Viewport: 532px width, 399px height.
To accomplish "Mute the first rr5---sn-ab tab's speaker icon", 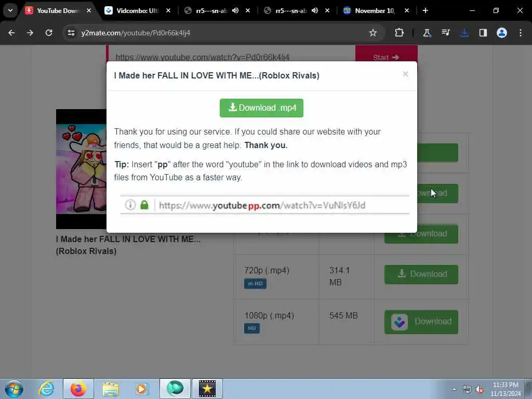I will (x=235, y=10).
